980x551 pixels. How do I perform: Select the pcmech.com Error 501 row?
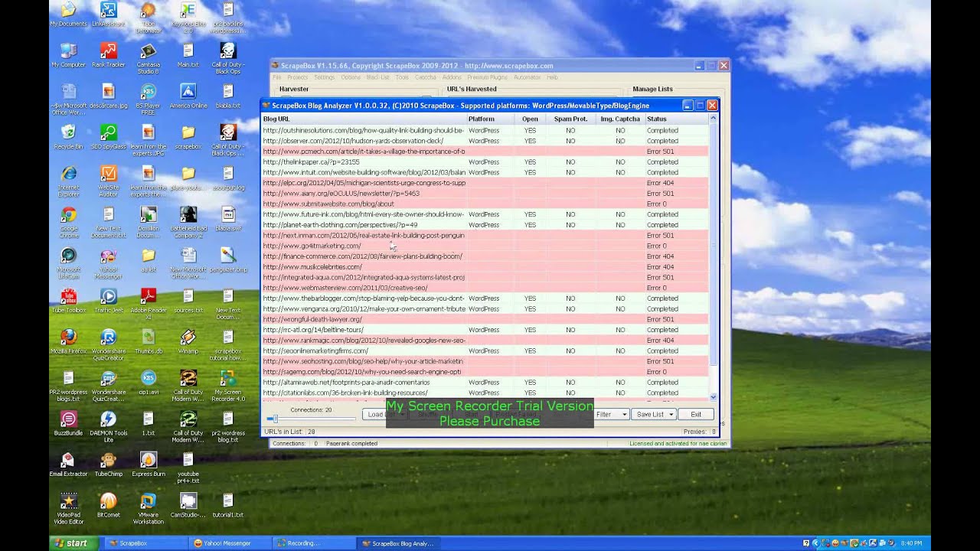click(485, 152)
